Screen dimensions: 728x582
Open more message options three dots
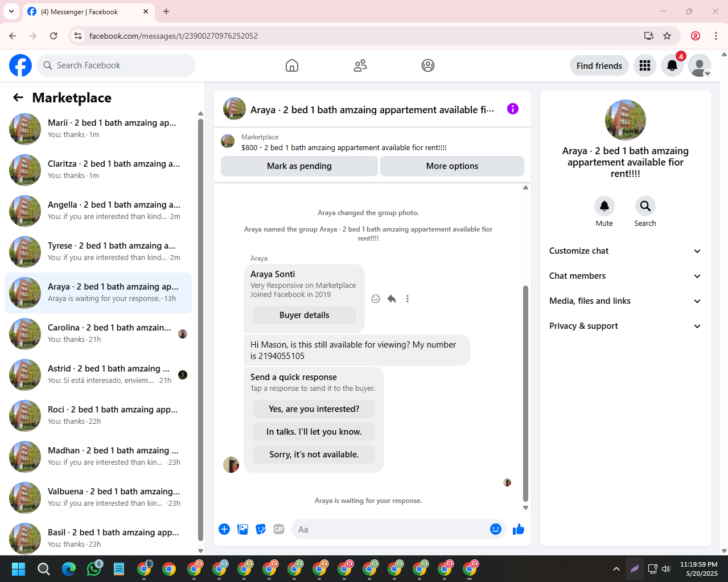(x=408, y=299)
